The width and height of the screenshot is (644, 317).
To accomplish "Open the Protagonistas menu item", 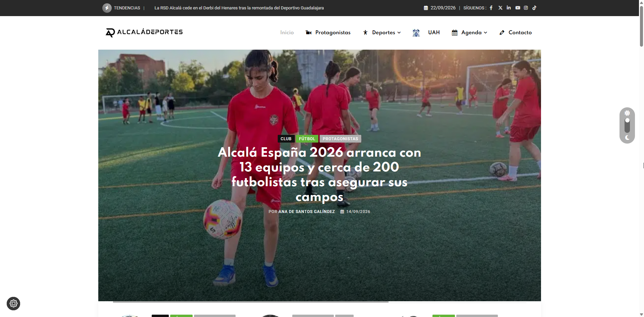I will [x=333, y=33].
